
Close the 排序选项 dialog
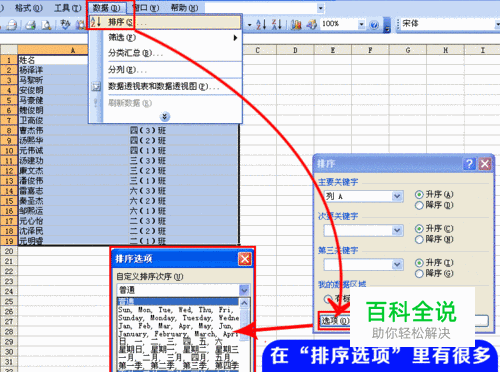[245, 259]
